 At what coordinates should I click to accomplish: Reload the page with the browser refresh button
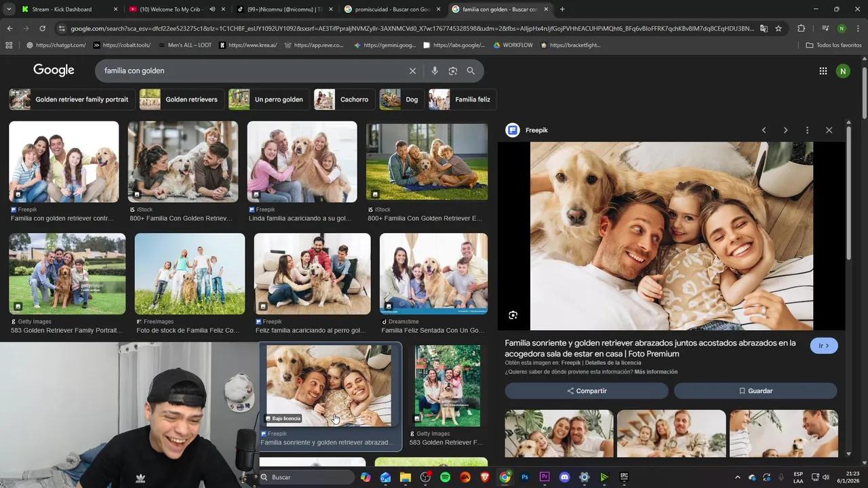click(x=42, y=28)
